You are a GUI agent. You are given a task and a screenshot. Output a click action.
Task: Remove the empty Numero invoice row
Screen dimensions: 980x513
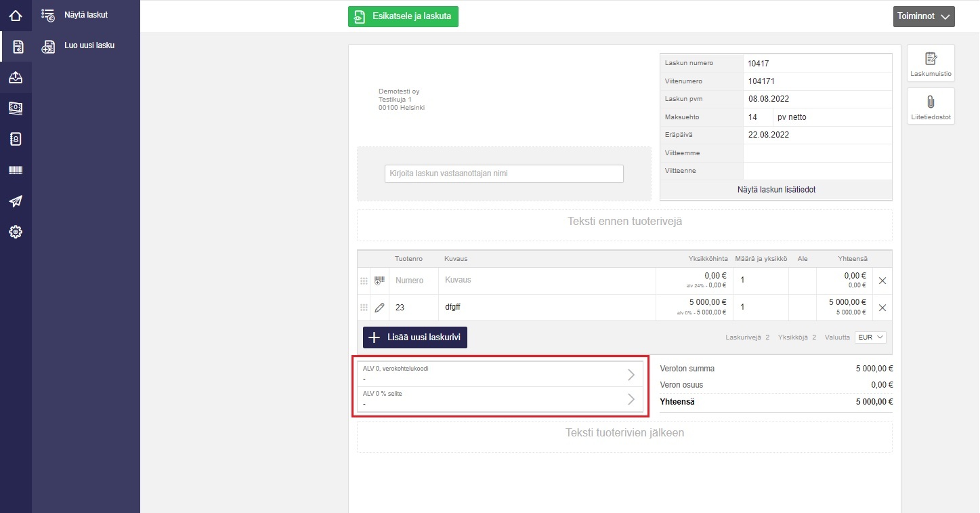pyautogui.click(x=882, y=281)
